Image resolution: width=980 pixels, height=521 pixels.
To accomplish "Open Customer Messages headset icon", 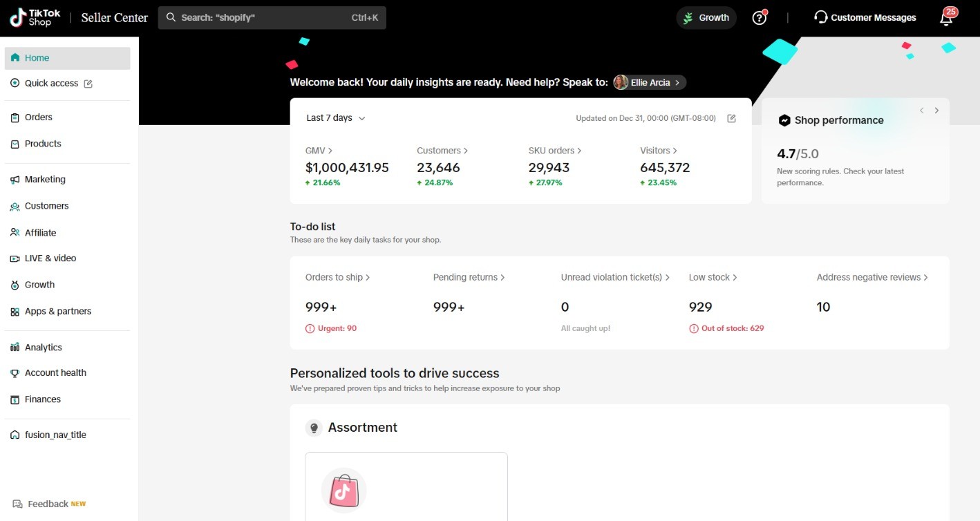I will tap(820, 17).
